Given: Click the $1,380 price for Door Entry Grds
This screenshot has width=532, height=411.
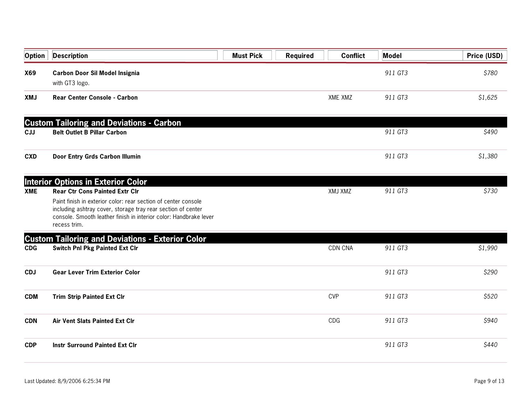Looking at the screenshot, I should click(488, 156).
